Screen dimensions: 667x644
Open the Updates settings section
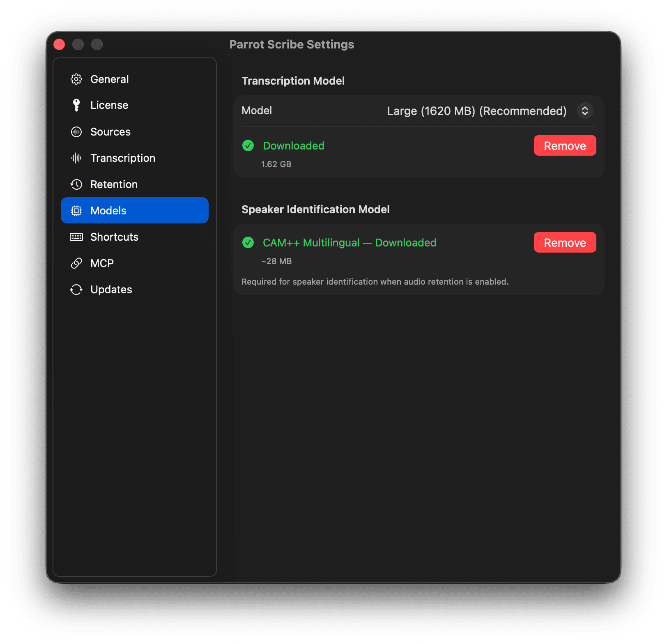coord(111,289)
